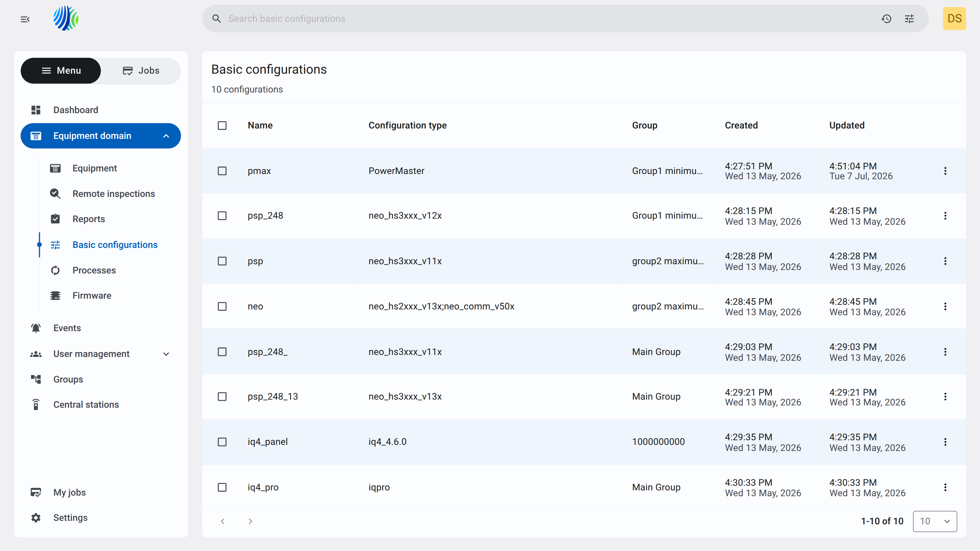This screenshot has width=980, height=551.
Task: Click the Central stations remote icon
Action: coord(36,405)
